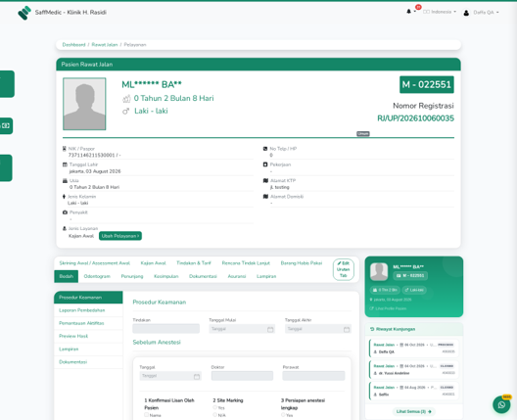This screenshot has width=517, height=420.
Task: Open Skrining Awal / Assessment Awal tab
Action: pyautogui.click(x=95, y=263)
